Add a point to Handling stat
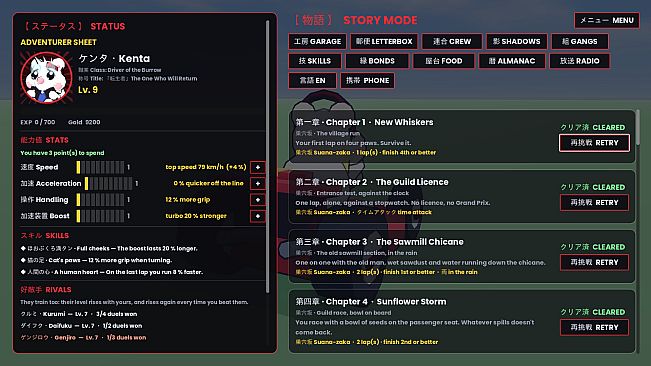This screenshot has width=651, height=366. click(258, 200)
